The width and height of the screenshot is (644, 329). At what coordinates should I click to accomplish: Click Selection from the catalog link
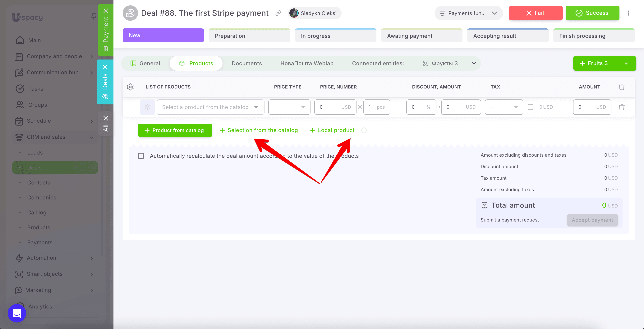click(259, 130)
